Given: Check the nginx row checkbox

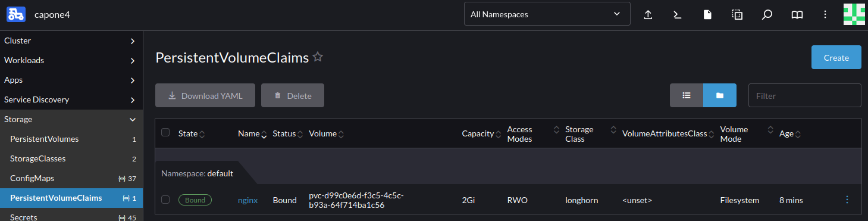Looking at the screenshot, I should [x=165, y=200].
